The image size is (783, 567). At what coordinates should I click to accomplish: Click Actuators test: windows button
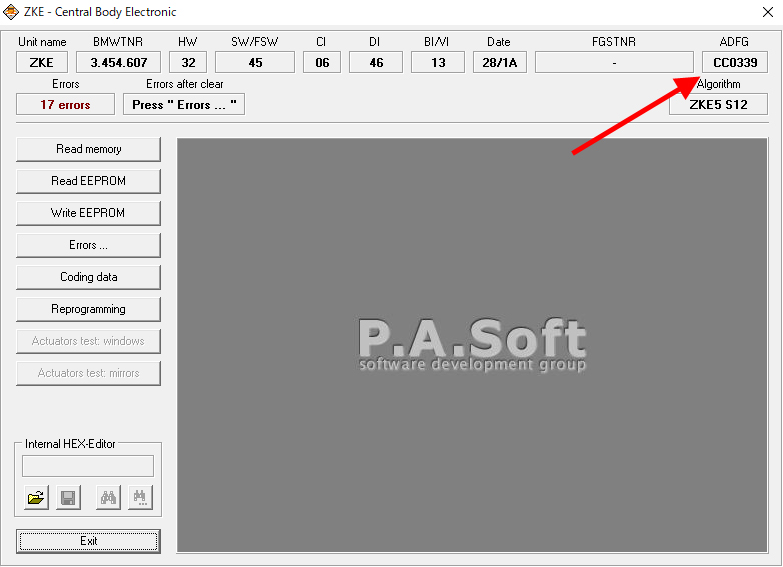pos(88,341)
